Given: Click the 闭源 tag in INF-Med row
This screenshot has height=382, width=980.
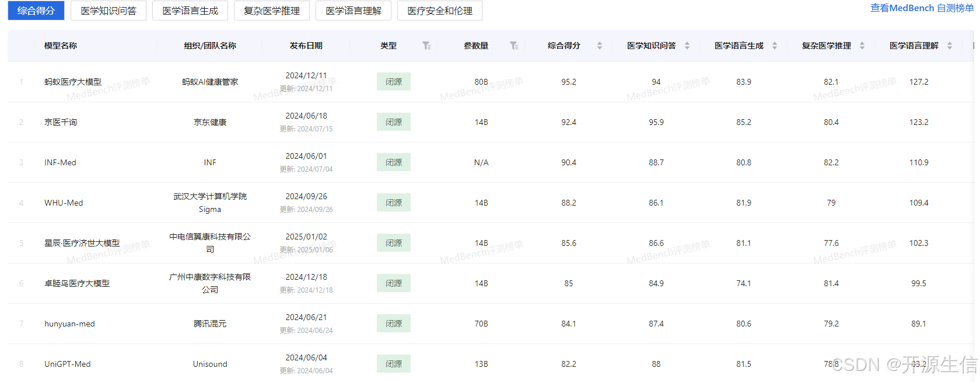Looking at the screenshot, I should click(x=394, y=162).
